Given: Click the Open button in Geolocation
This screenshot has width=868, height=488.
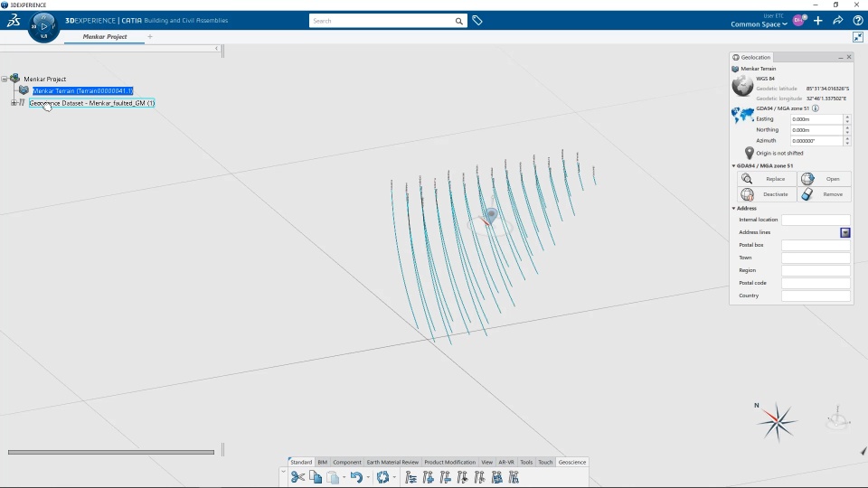Looking at the screenshot, I should tap(825, 179).
